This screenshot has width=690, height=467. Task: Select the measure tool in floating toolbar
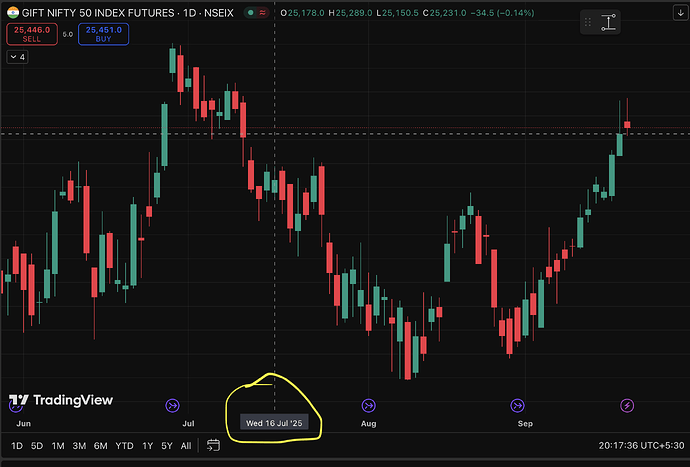tap(608, 22)
